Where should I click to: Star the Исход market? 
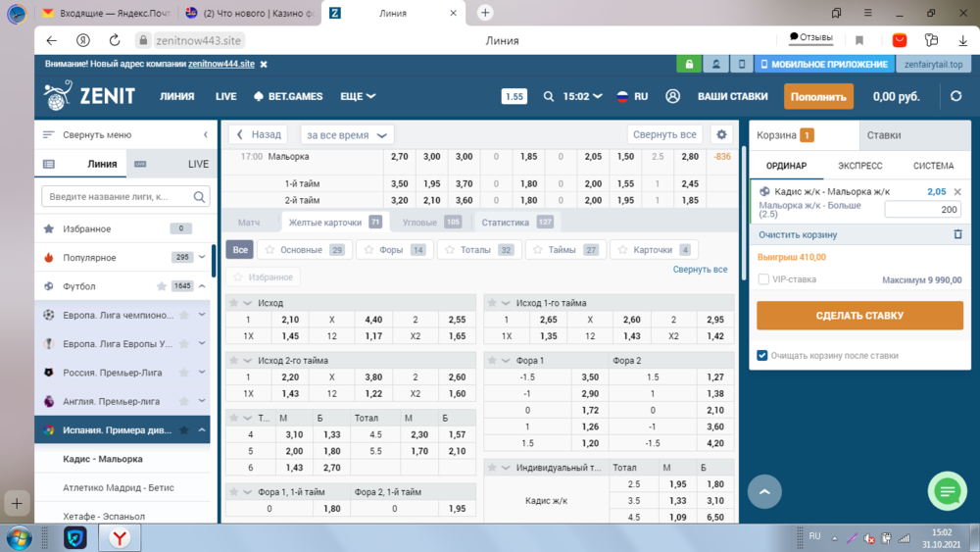coord(234,303)
